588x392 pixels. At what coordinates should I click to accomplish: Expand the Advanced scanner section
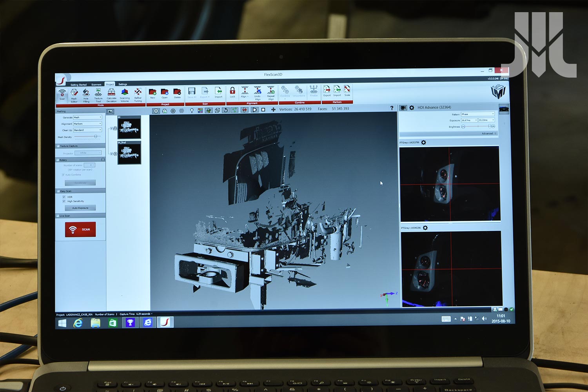(489, 133)
